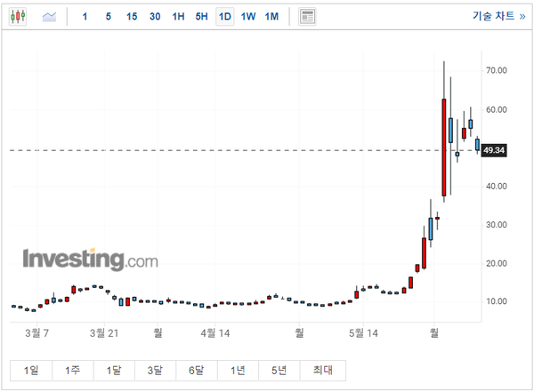Select the candlestick chart type icon

click(20, 17)
